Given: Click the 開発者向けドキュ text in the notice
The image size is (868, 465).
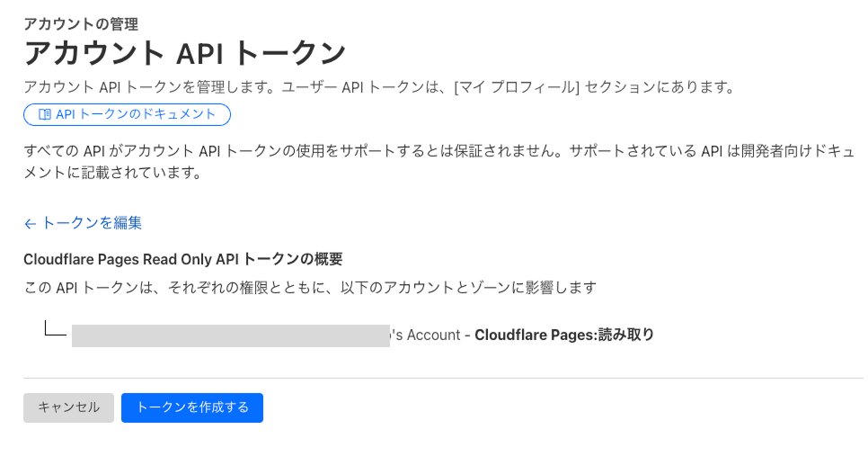Looking at the screenshot, I should point(791,149).
